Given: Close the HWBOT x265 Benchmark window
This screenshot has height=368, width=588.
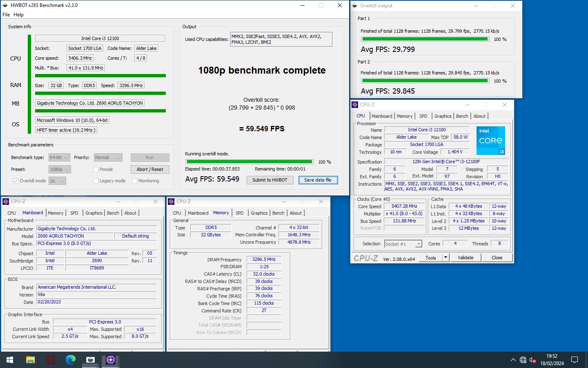Looking at the screenshot, I should pos(340,5).
